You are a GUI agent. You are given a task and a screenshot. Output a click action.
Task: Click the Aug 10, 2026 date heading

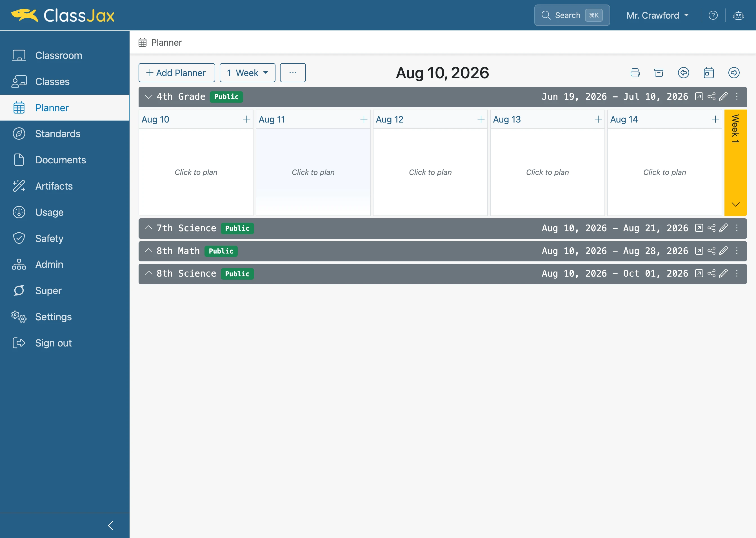click(442, 73)
